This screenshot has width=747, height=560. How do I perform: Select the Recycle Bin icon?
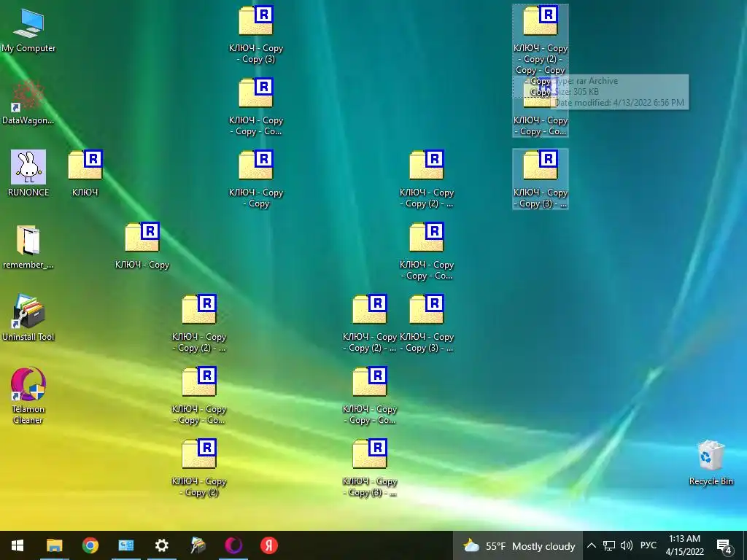(711, 462)
